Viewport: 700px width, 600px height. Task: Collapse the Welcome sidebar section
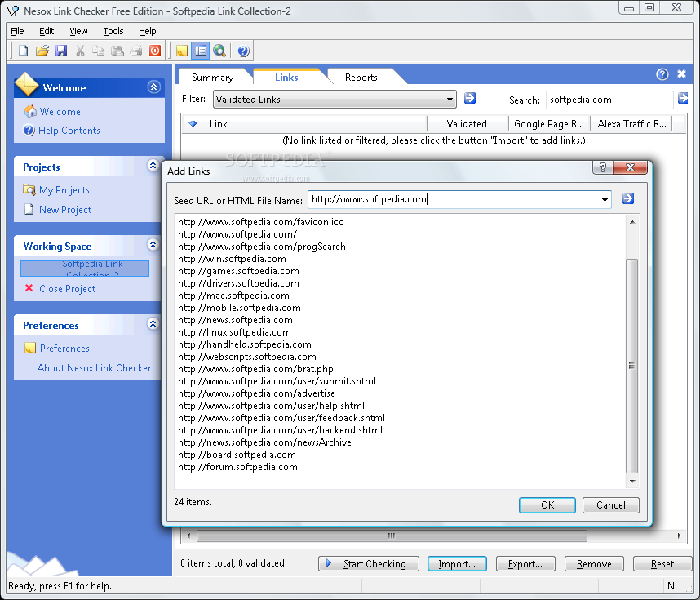pyautogui.click(x=154, y=87)
